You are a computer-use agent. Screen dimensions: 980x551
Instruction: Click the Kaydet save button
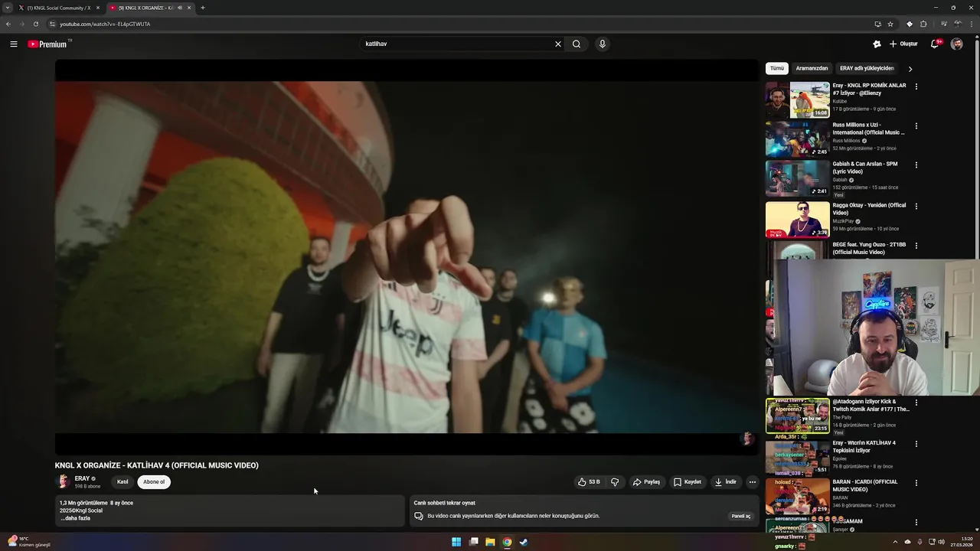coord(688,482)
